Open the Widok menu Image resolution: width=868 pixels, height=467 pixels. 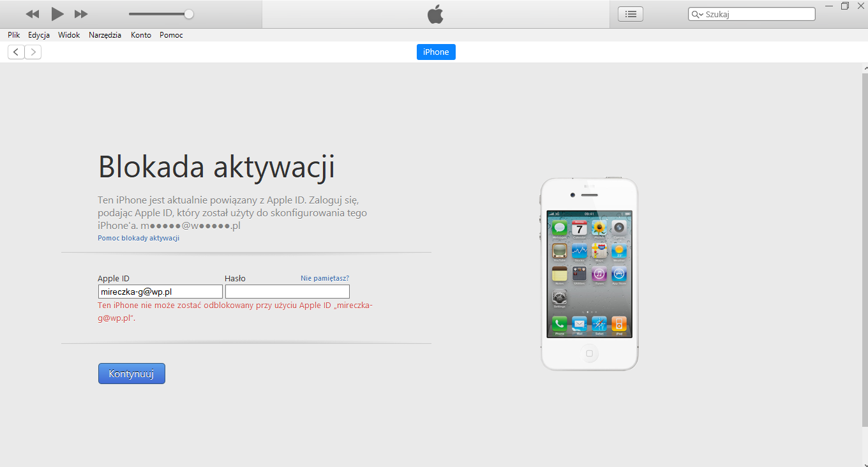tap(69, 35)
